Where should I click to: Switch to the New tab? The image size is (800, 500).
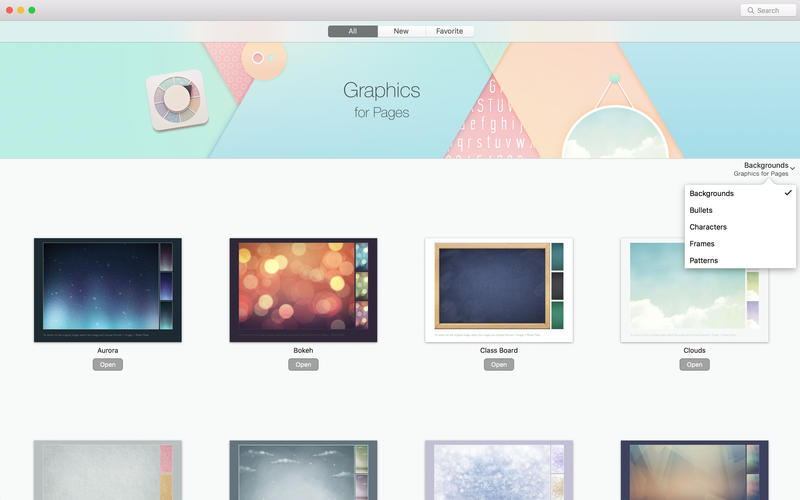[x=401, y=31]
